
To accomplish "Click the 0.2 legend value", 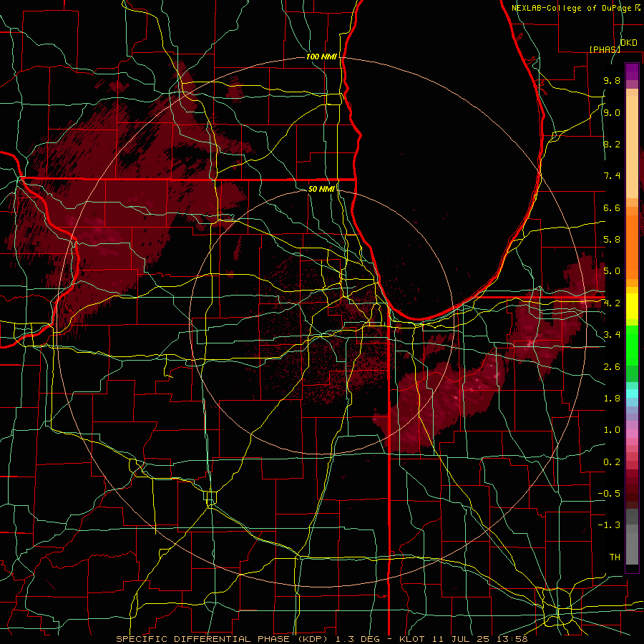I will coord(612,462).
